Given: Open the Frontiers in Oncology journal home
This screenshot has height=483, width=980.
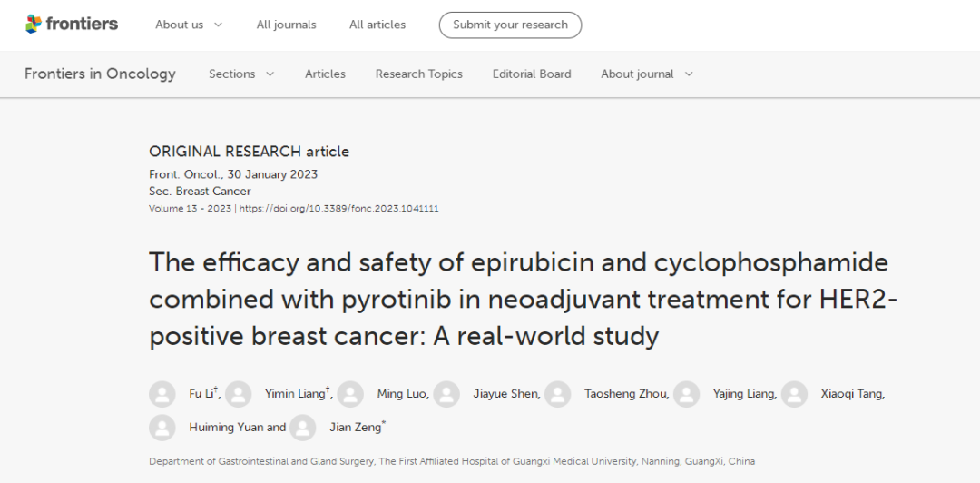Looking at the screenshot, I should click(x=100, y=74).
